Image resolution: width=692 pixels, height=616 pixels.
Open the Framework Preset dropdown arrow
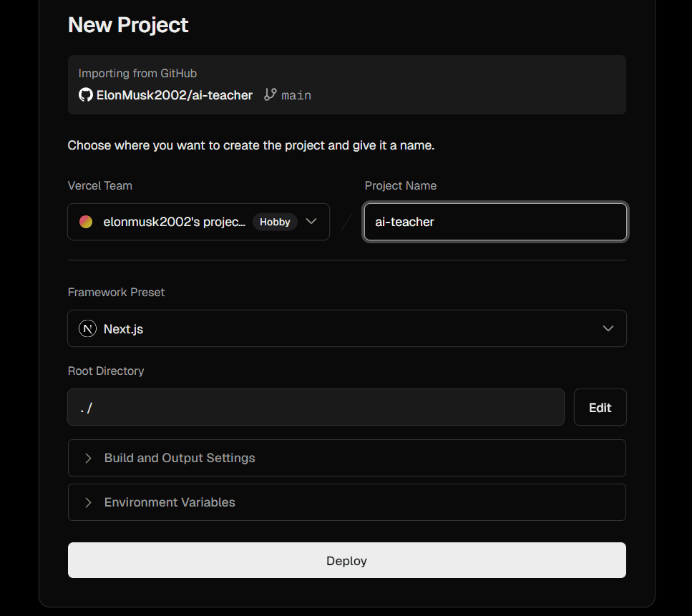point(608,328)
